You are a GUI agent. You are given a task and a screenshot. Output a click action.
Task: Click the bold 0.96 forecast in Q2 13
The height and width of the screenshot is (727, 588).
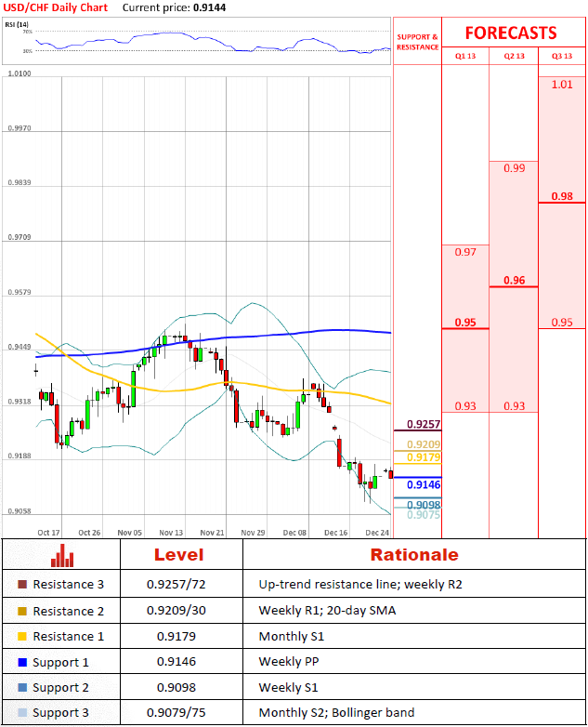pyautogui.click(x=514, y=280)
